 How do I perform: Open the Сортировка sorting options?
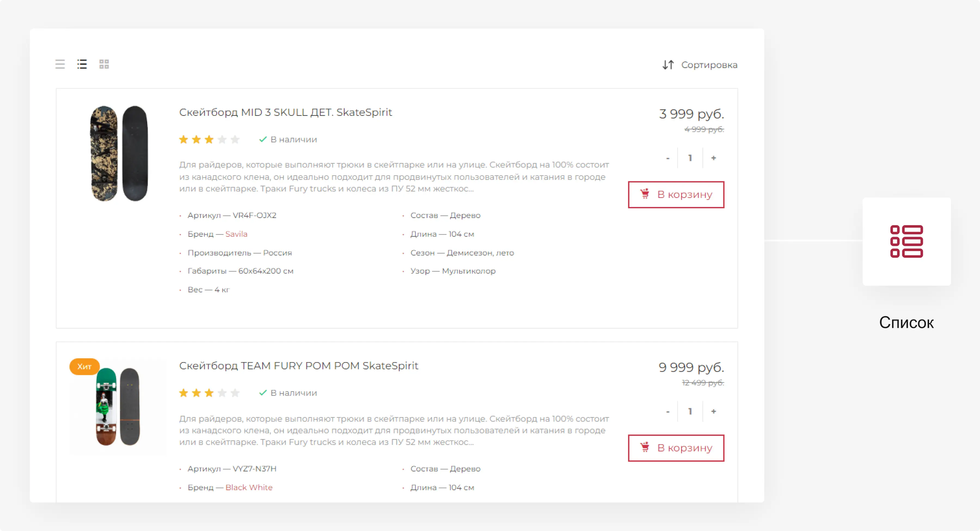(x=709, y=65)
